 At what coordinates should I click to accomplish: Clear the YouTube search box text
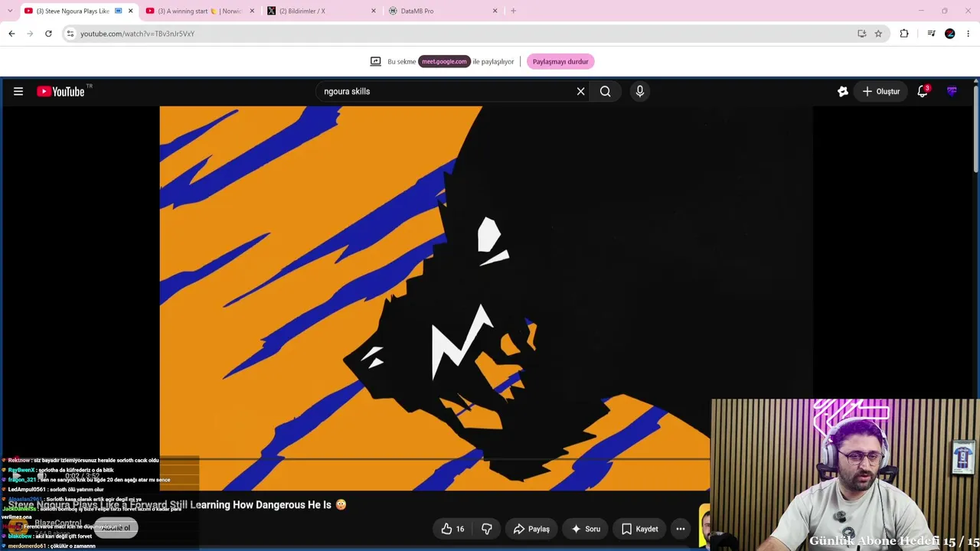pos(580,92)
